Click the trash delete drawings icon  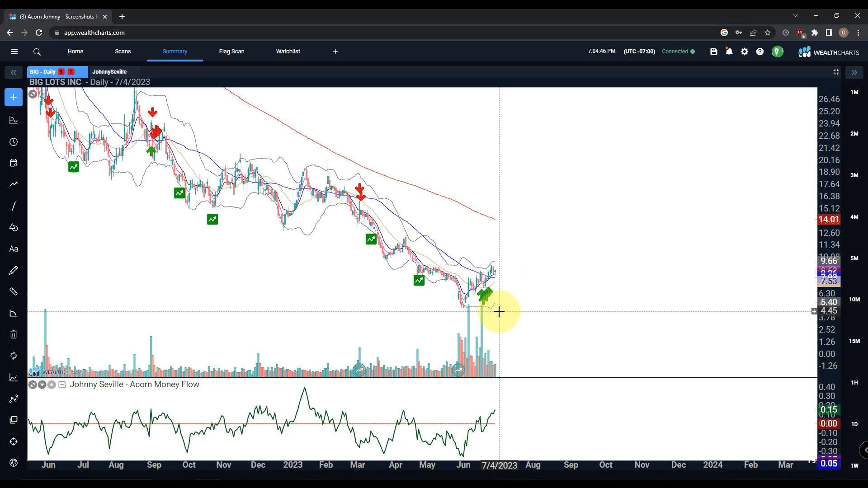pyautogui.click(x=14, y=334)
